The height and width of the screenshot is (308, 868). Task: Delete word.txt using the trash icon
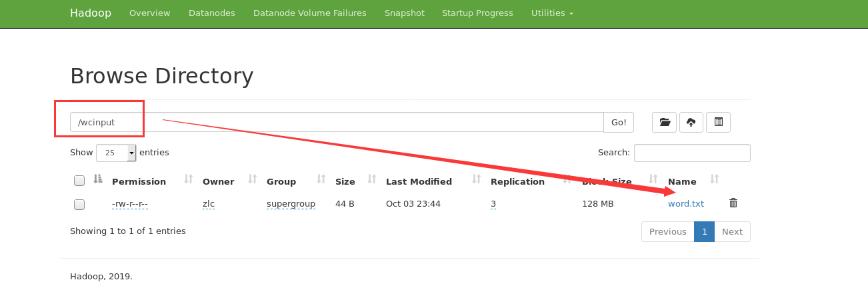733,203
